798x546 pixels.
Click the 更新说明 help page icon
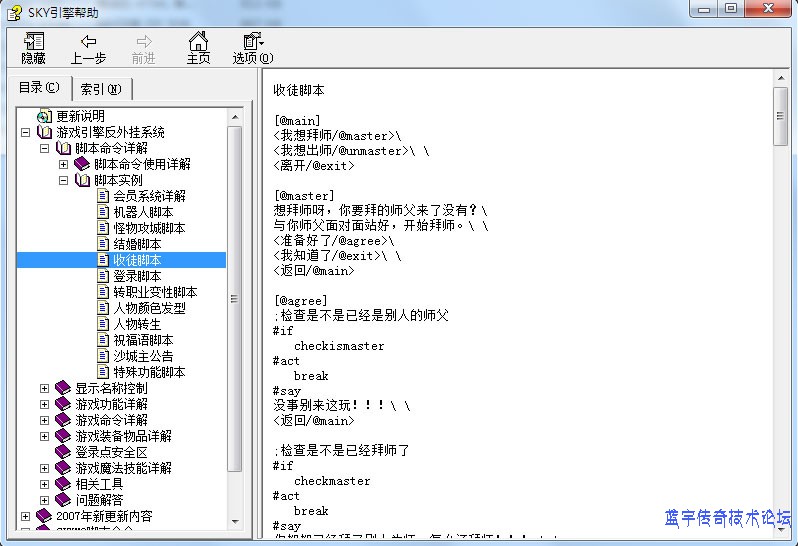(44, 116)
